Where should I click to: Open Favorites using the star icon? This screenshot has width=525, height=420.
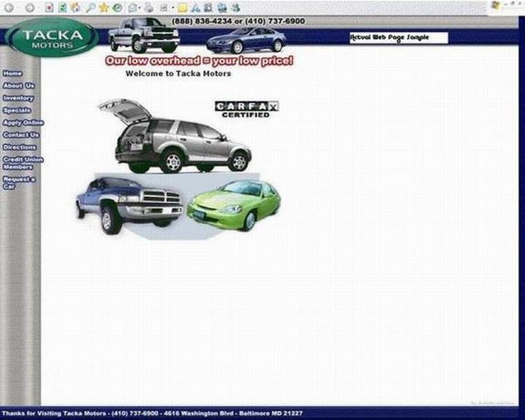[x=104, y=8]
